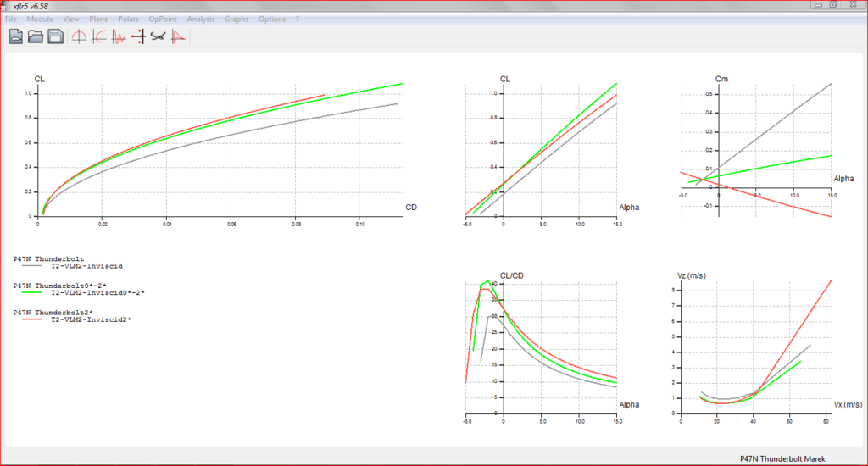Image resolution: width=868 pixels, height=466 pixels.
Task: Open the Module menu
Action: 39,19
